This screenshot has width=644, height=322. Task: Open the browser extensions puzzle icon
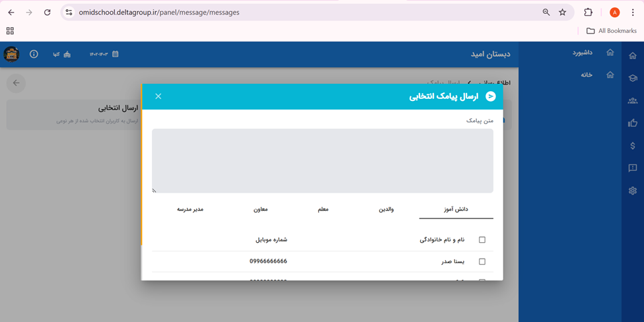tap(588, 13)
